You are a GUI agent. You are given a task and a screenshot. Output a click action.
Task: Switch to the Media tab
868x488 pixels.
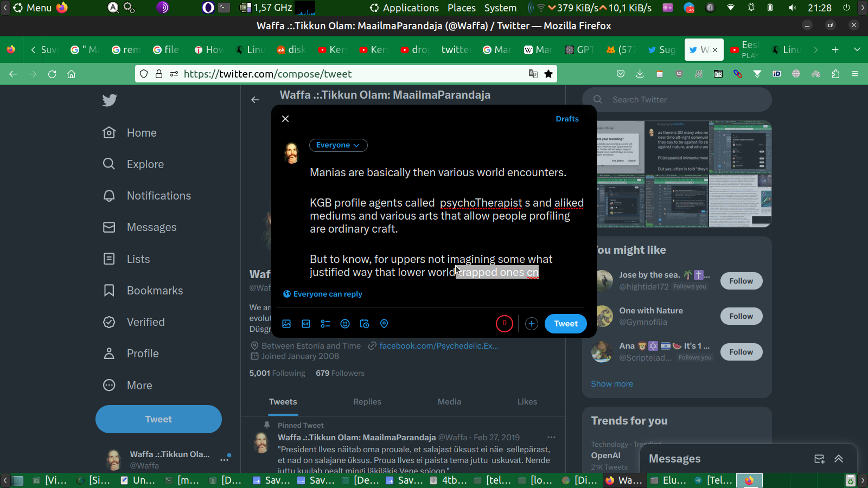pyautogui.click(x=449, y=402)
